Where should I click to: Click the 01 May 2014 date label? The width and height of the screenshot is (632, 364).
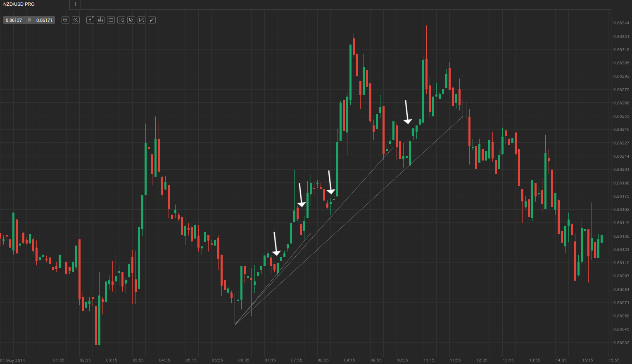coord(12,360)
